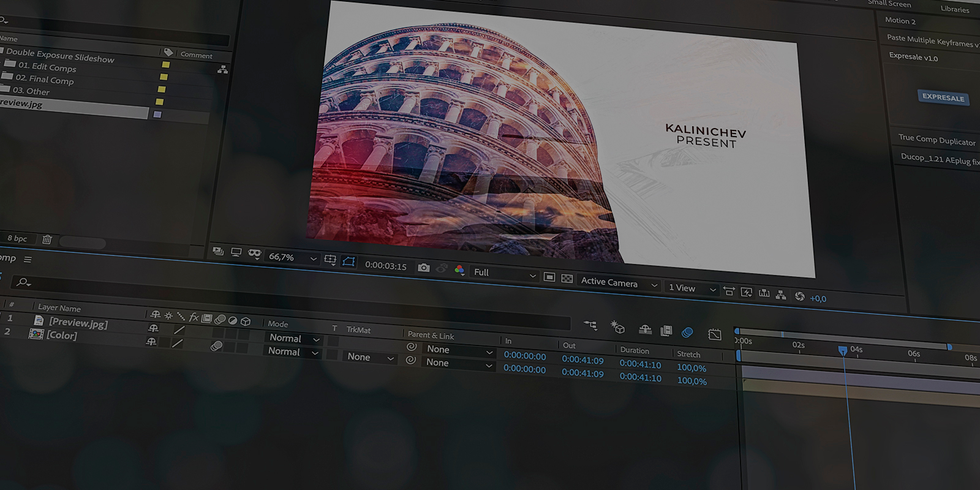The width and height of the screenshot is (980, 490).
Task: Open grid and guide options icon
Action: point(330,260)
